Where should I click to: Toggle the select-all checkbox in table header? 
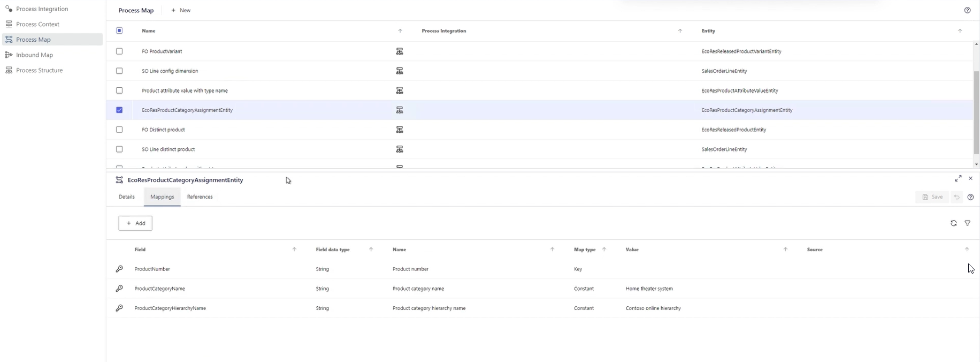[119, 31]
